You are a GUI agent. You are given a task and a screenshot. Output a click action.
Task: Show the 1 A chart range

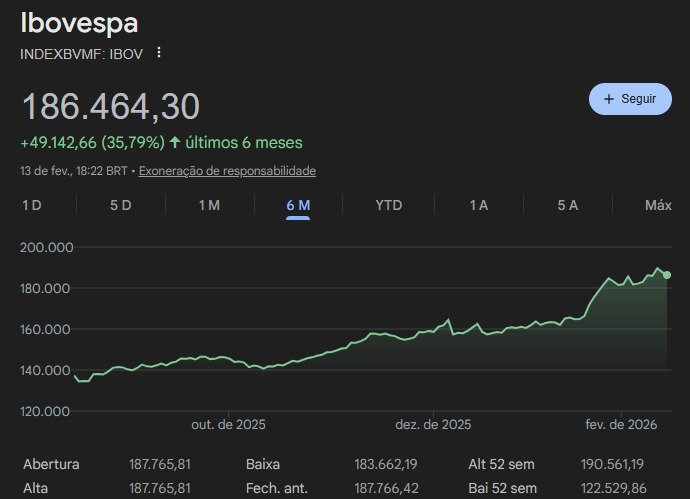click(x=478, y=205)
